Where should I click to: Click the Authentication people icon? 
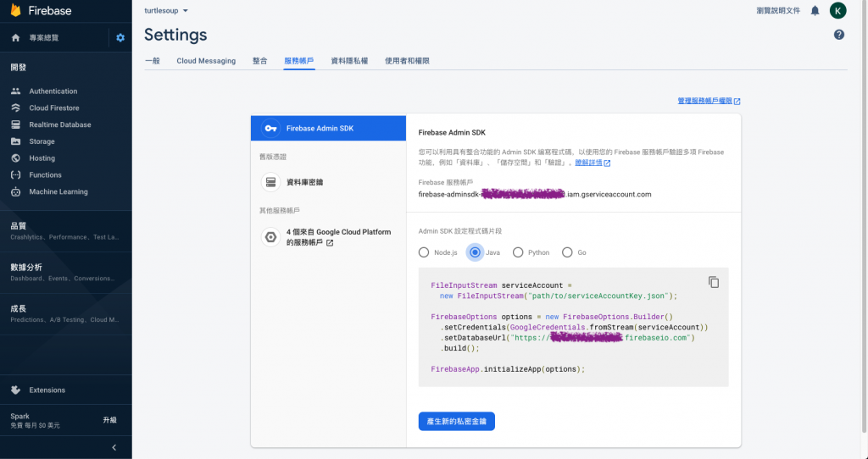[15, 91]
